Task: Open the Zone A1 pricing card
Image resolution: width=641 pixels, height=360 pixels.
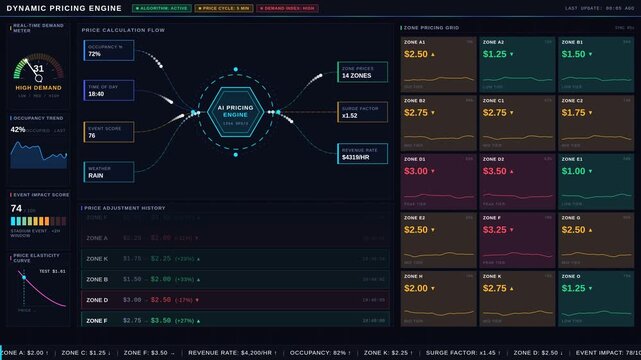Action: (x=439, y=65)
